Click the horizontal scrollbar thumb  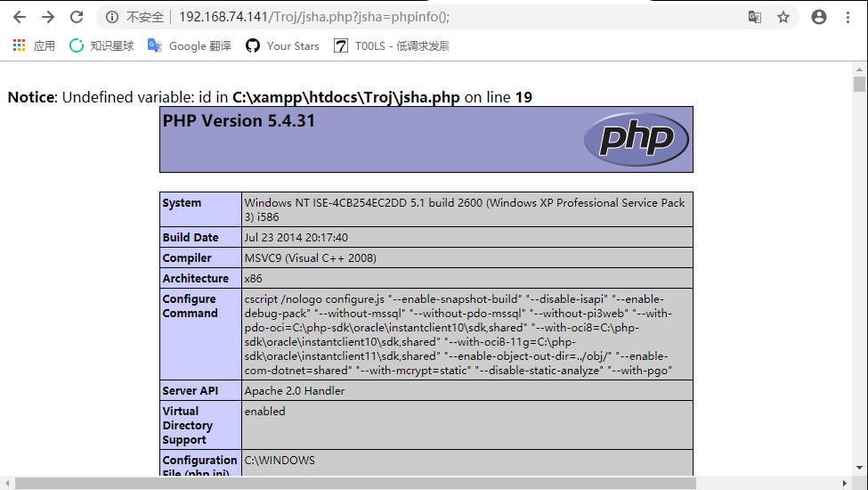(x=356, y=483)
